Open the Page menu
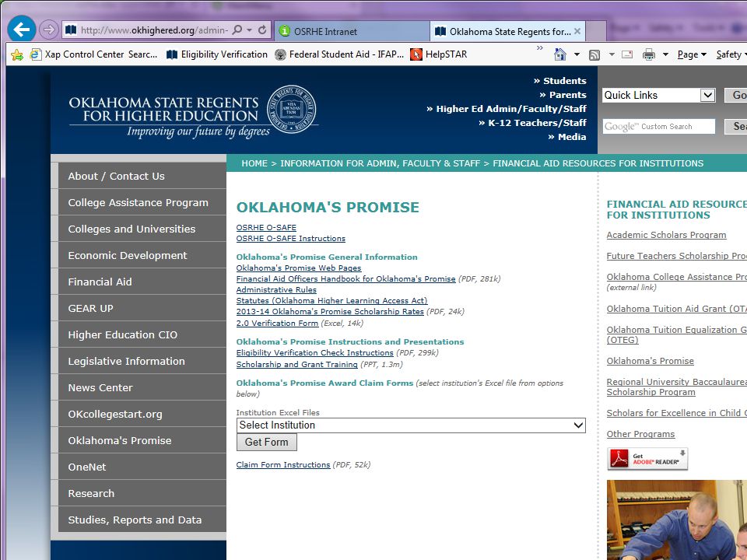The height and width of the screenshot is (560, 747). pos(692,54)
